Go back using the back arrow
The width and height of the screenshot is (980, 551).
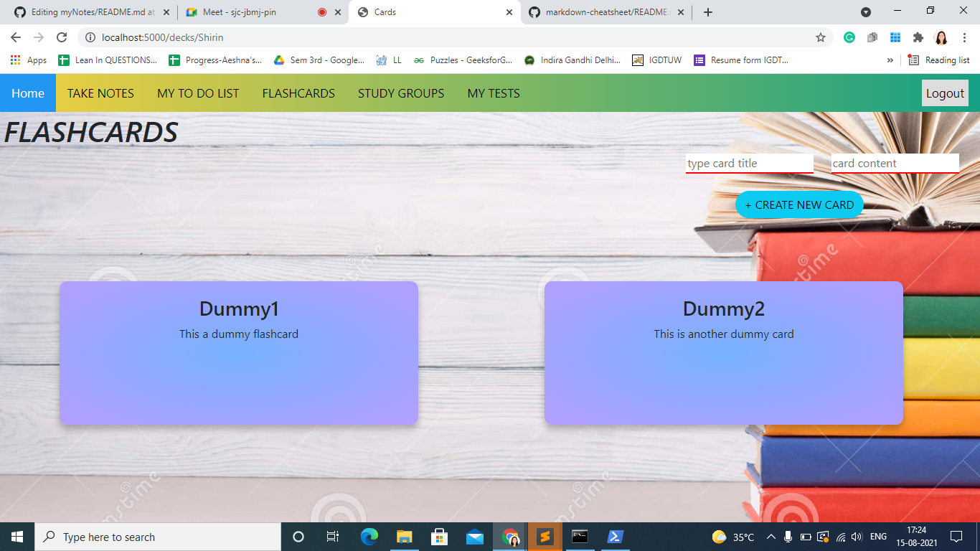15,37
